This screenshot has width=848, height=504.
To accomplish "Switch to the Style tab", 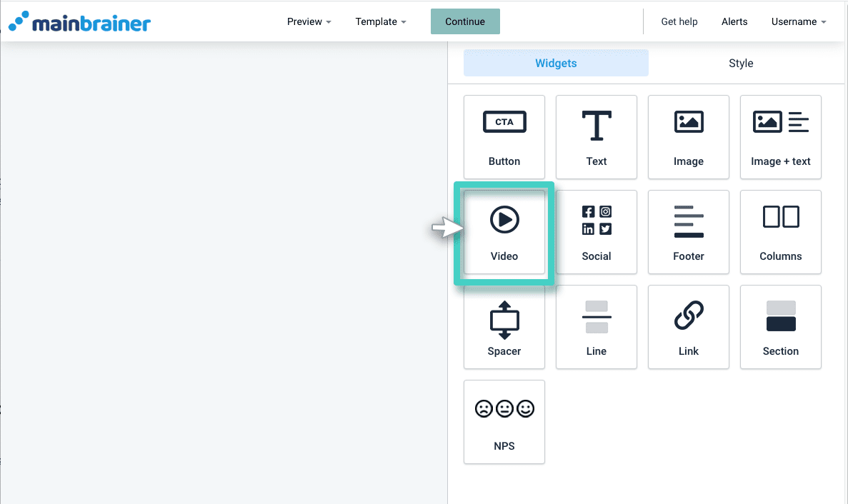I will (741, 64).
